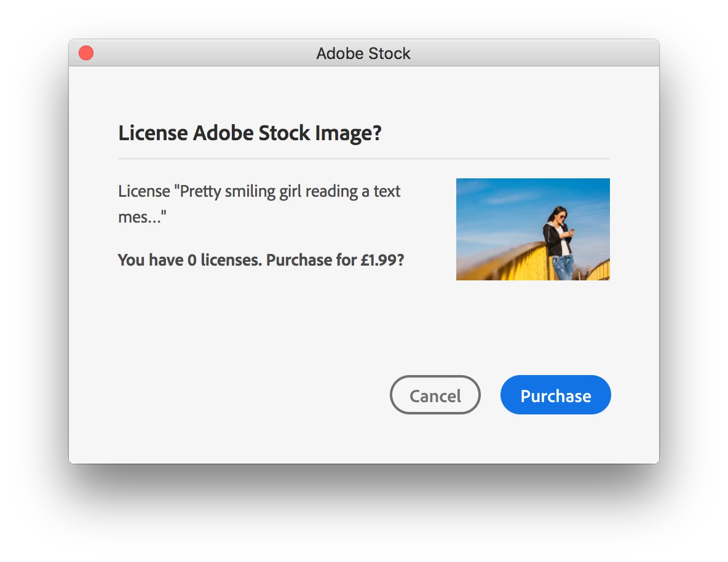Click the stock photo thumbnail of girl
The height and width of the screenshot is (562, 728).
pyautogui.click(x=532, y=229)
